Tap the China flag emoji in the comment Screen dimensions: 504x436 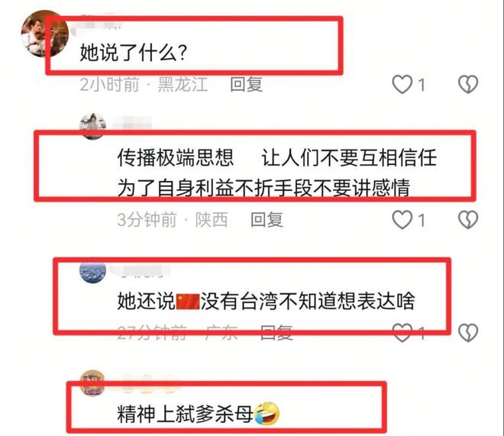pos(188,302)
